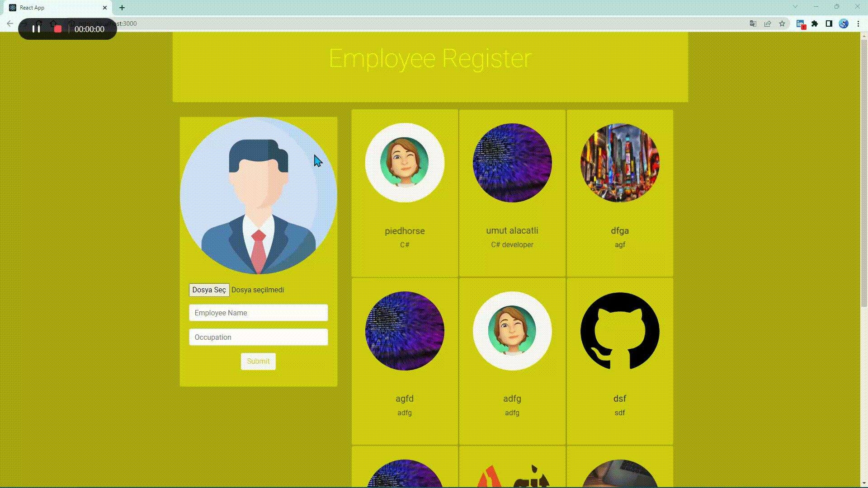Click the stop recording button
Image resolution: width=868 pixels, height=488 pixels.
58,29
